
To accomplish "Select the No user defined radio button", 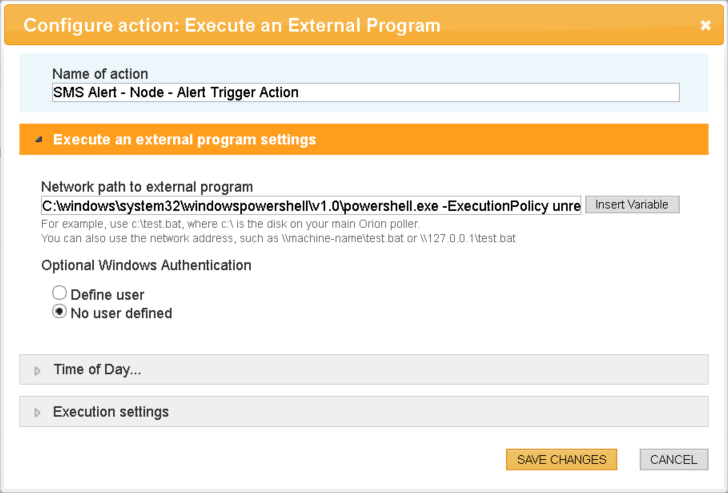I will 60,312.
